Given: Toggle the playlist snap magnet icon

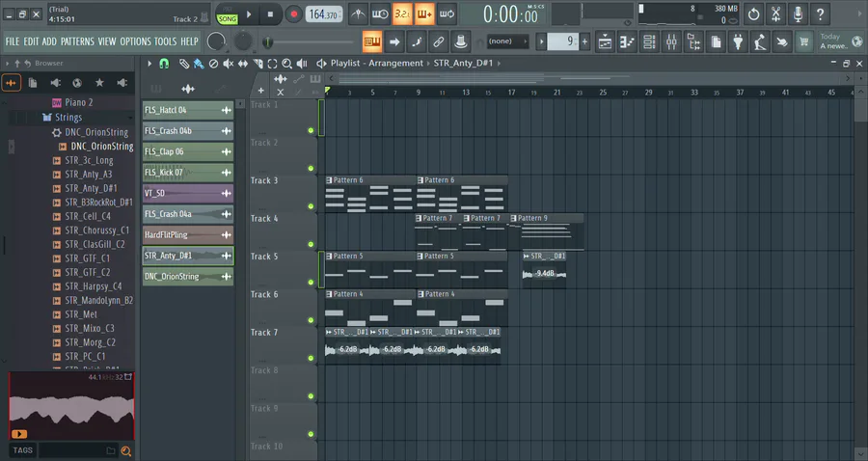Looking at the screenshot, I should tap(164, 64).
